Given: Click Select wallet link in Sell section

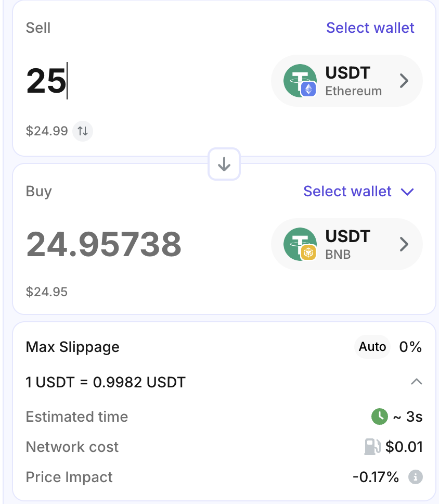Looking at the screenshot, I should pos(370,28).
